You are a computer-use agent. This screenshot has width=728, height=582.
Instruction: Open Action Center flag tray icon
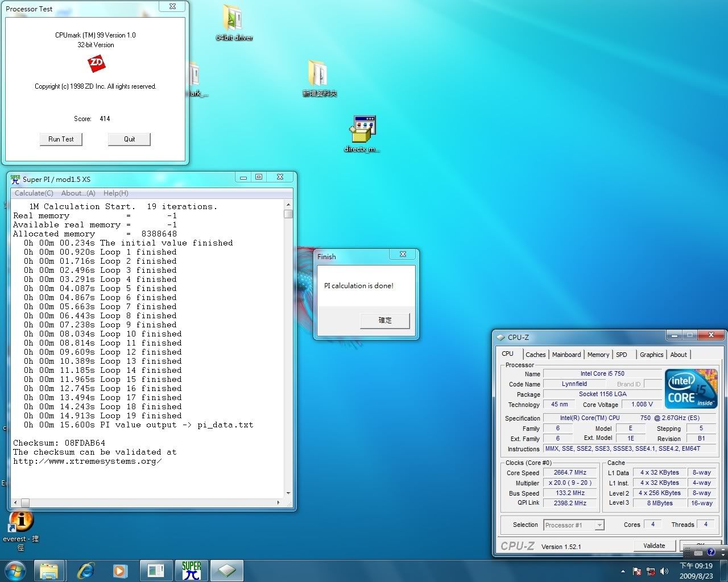coord(638,571)
